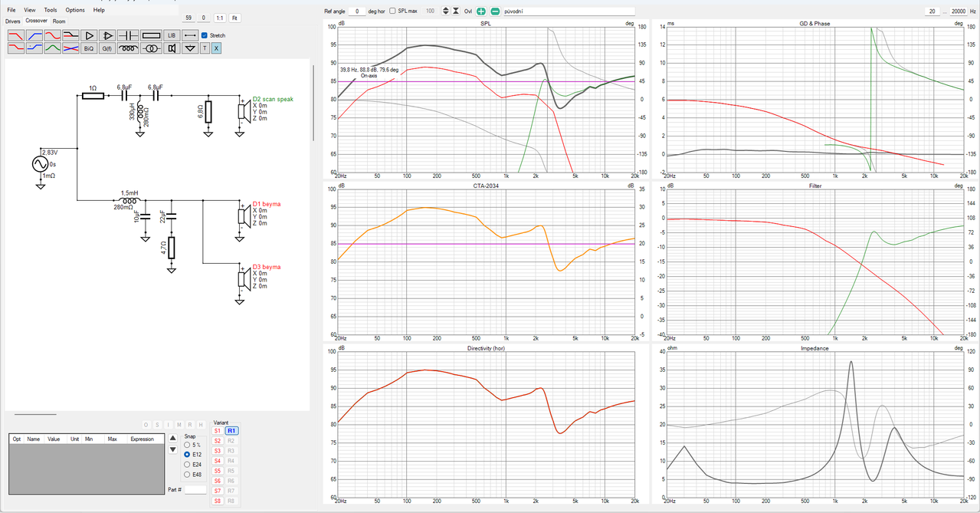Choose the green band-pass filter block

[x=52, y=48]
